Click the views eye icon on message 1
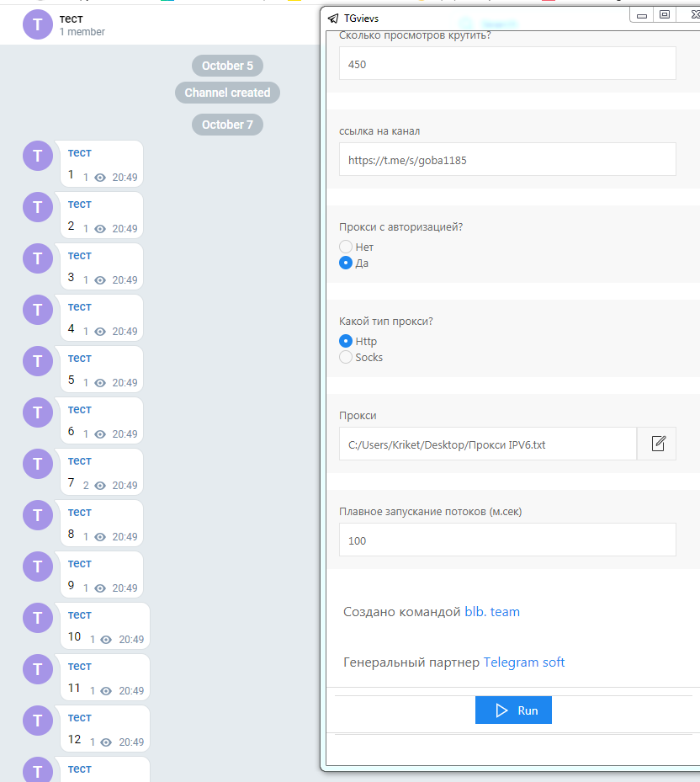This screenshot has width=700, height=782. click(x=100, y=178)
